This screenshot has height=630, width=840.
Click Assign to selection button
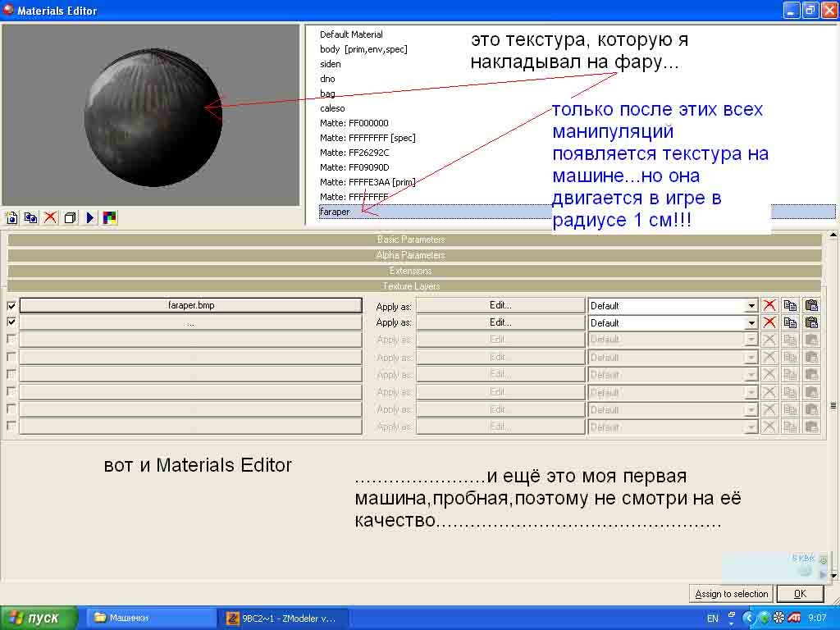[x=731, y=594]
